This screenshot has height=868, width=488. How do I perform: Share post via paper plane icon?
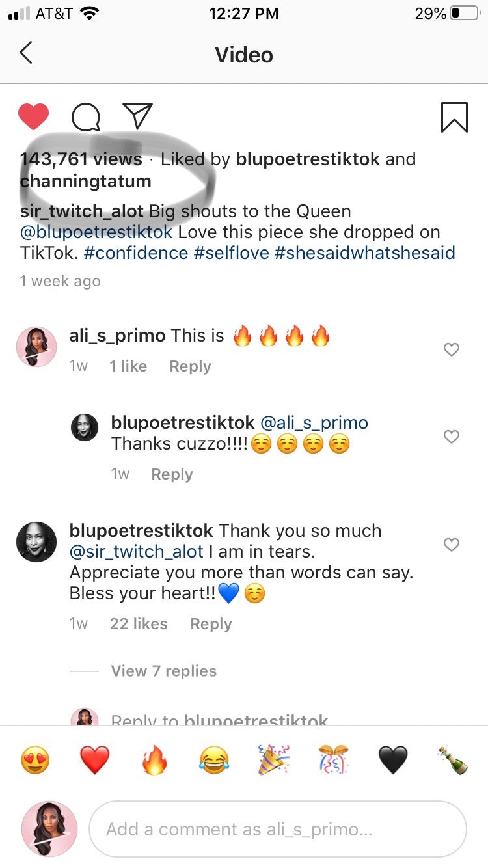click(137, 116)
